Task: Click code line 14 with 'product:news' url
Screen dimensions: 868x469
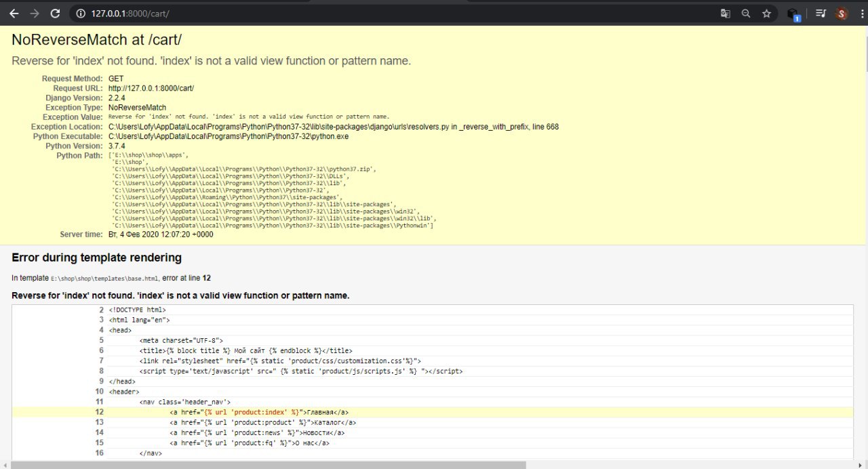Action: click(433, 432)
